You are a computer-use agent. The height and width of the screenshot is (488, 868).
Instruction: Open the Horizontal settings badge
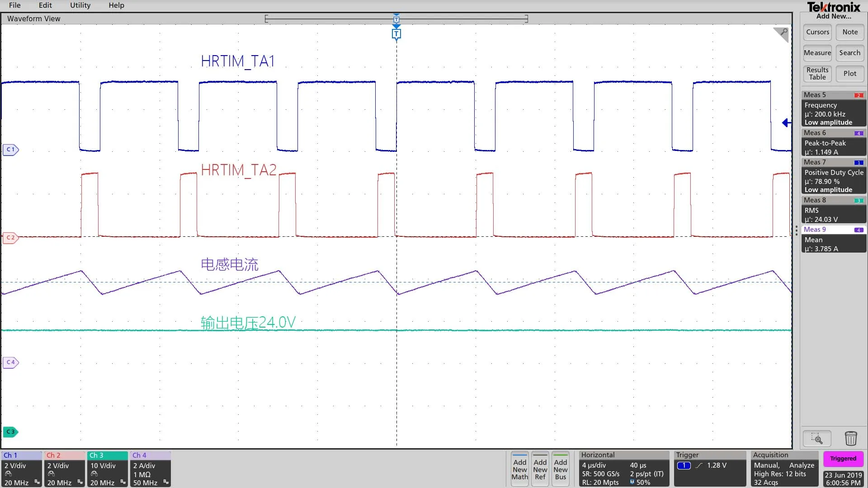tap(624, 469)
